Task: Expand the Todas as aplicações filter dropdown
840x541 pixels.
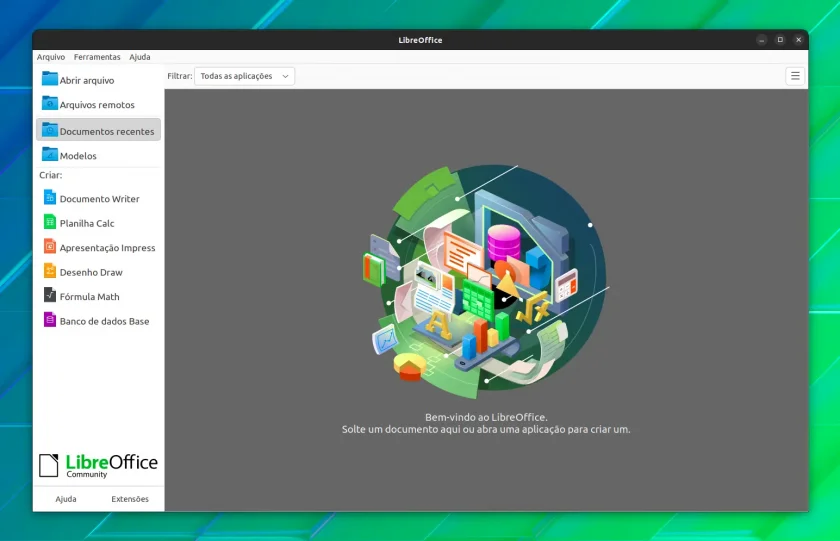Action: point(244,76)
